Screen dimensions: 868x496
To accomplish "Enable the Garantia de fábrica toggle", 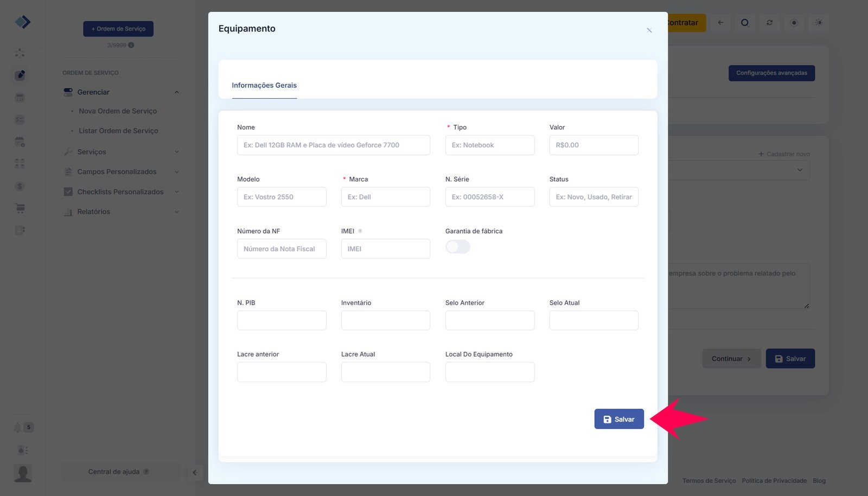I will point(457,247).
